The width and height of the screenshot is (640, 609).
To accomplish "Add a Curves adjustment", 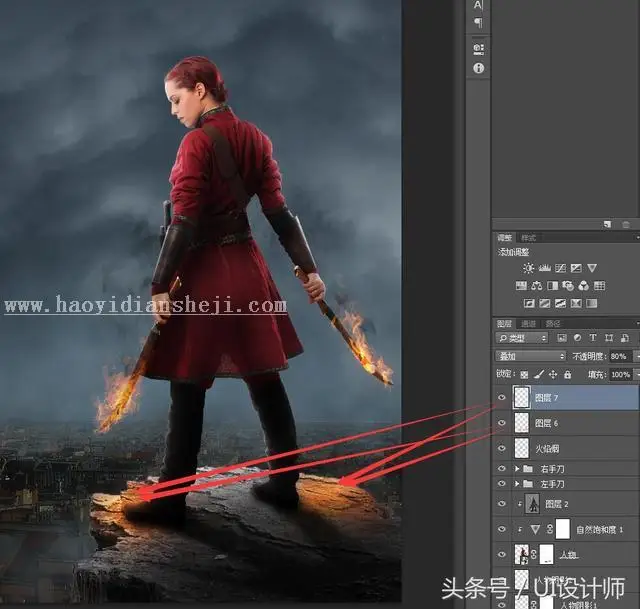I will tap(560, 268).
